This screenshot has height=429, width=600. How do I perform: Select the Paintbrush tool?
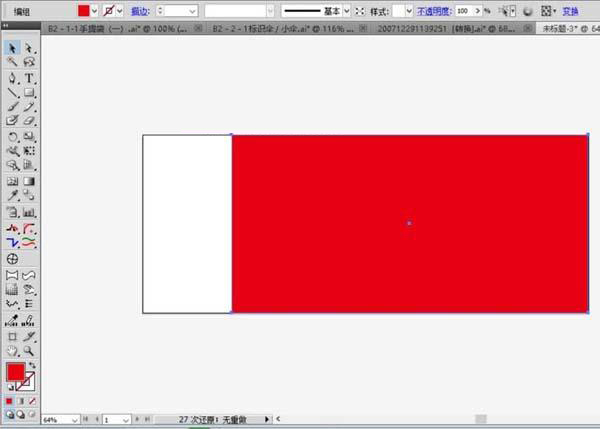click(x=12, y=107)
